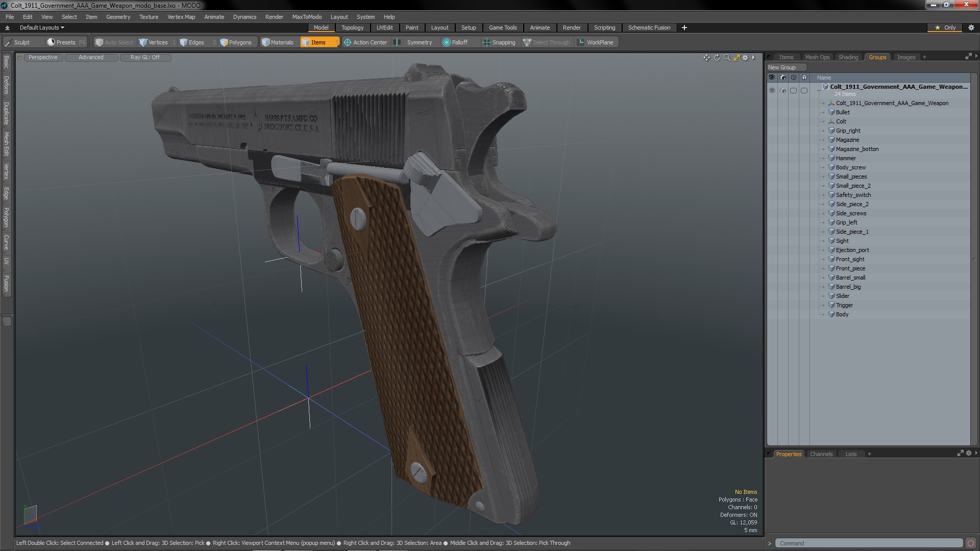
Task: Toggle the star Only layout filter
Action: [945, 28]
